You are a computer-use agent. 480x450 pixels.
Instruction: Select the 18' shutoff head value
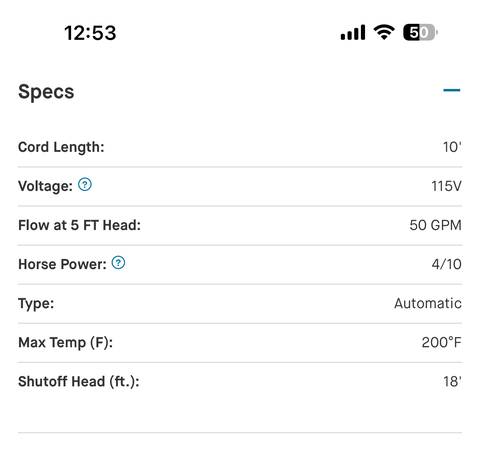coord(452,381)
